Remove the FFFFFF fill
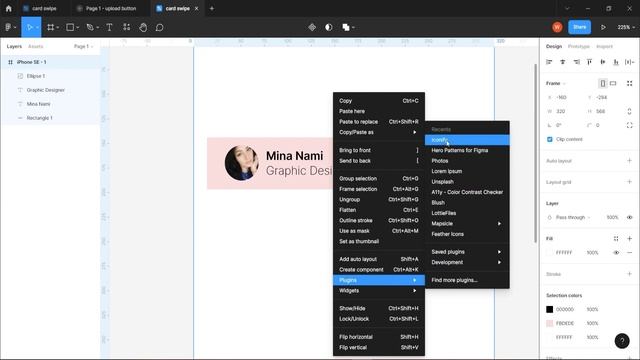The height and width of the screenshot is (360, 640). pos(629,253)
